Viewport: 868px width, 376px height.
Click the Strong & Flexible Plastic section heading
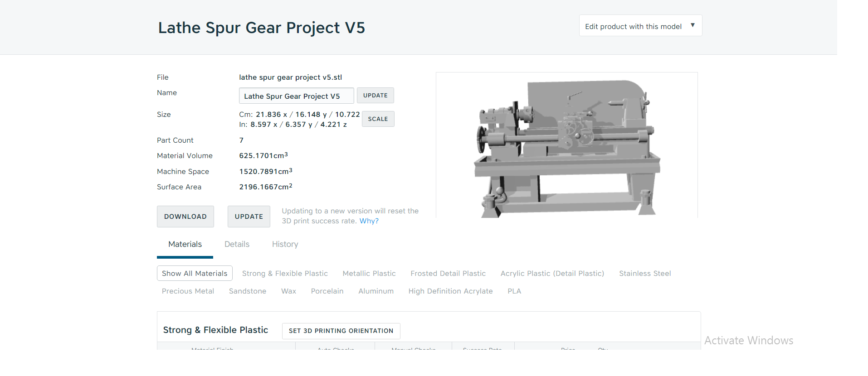point(215,330)
